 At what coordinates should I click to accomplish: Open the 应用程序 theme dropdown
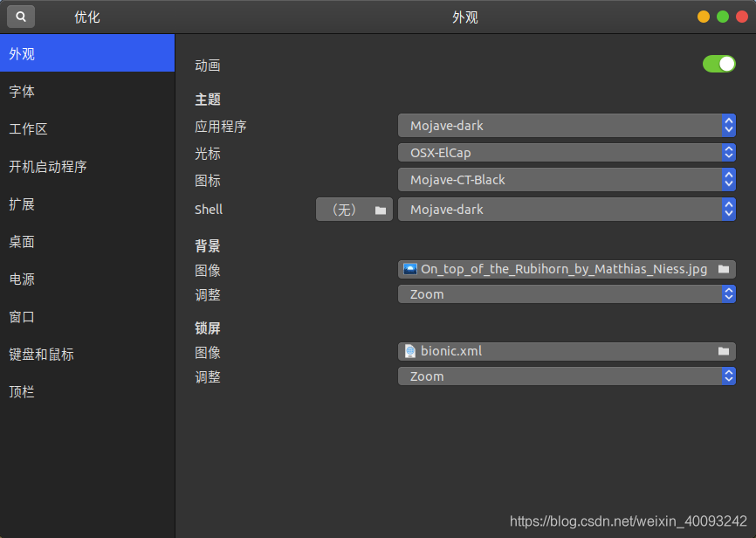(567, 126)
